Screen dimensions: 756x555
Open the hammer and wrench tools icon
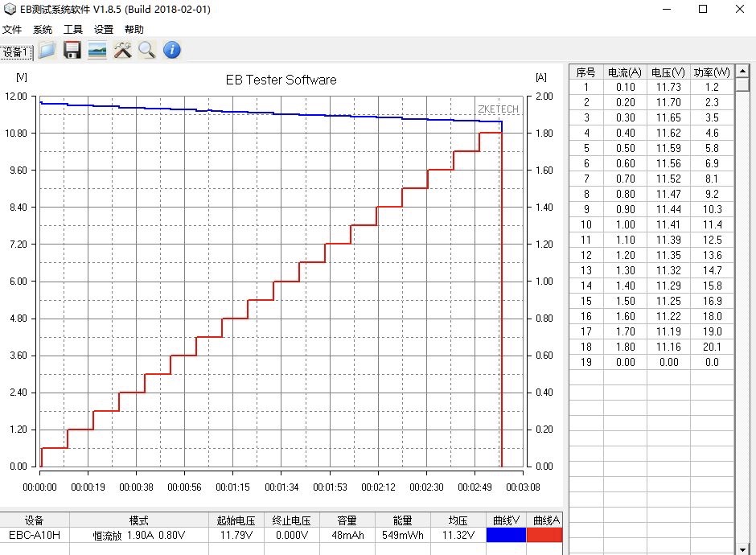tap(122, 51)
